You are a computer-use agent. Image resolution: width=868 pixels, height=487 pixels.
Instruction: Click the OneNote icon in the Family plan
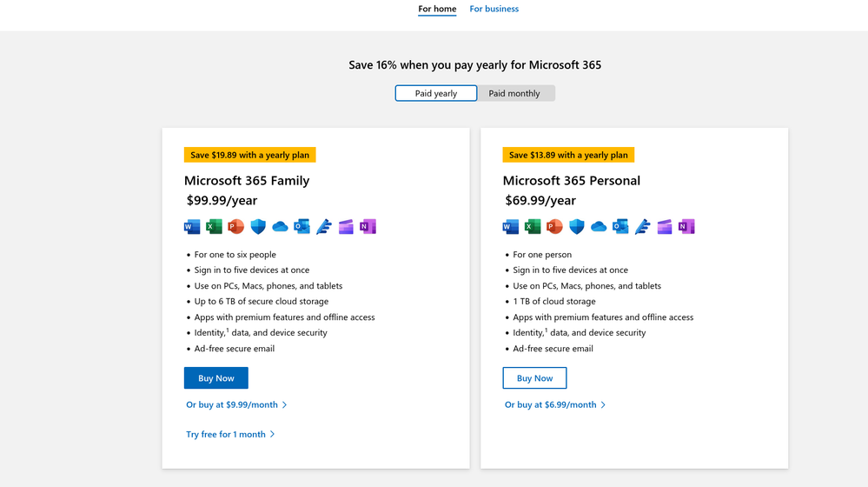pyautogui.click(x=368, y=227)
